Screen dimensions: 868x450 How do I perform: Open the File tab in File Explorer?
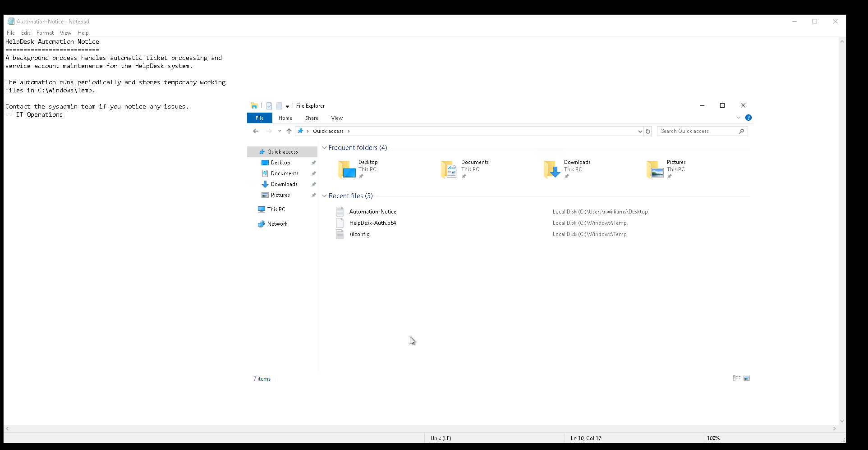click(260, 118)
